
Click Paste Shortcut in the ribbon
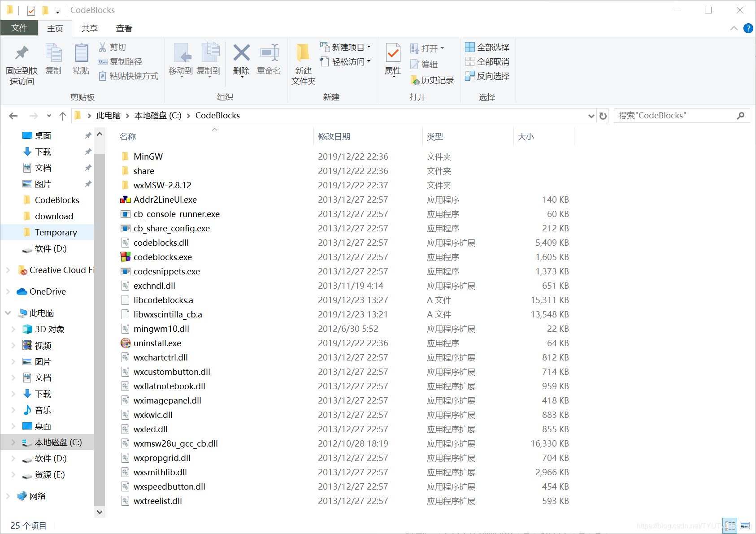pos(128,76)
